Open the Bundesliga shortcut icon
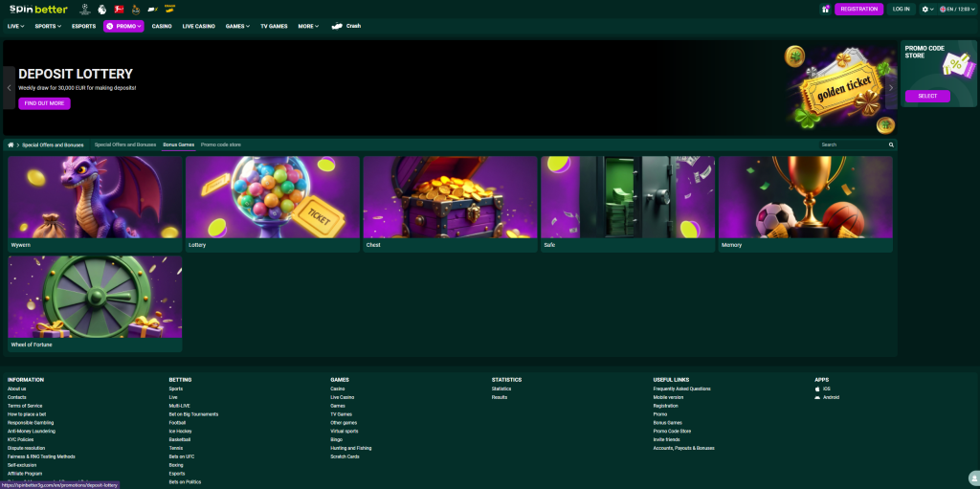The width and height of the screenshot is (980, 489). 119,9
